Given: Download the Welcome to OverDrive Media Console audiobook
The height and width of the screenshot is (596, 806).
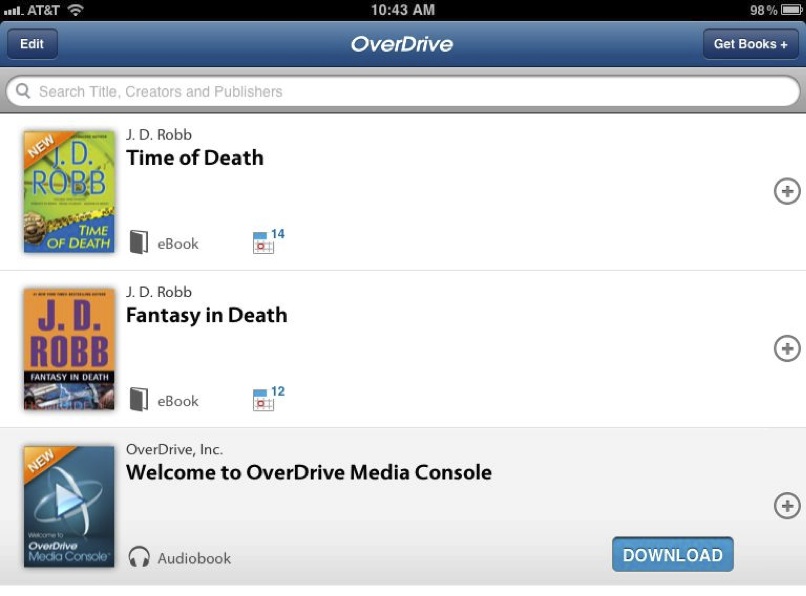Looking at the screenshot, I should (672, 554).
